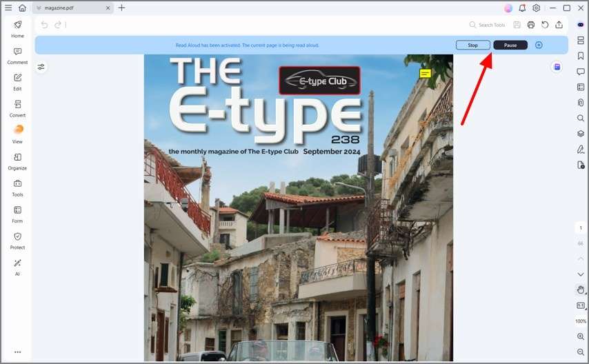Open the 1:1 page fit options
The height and width of the screenshot is (364, 589).
(581, 305)
